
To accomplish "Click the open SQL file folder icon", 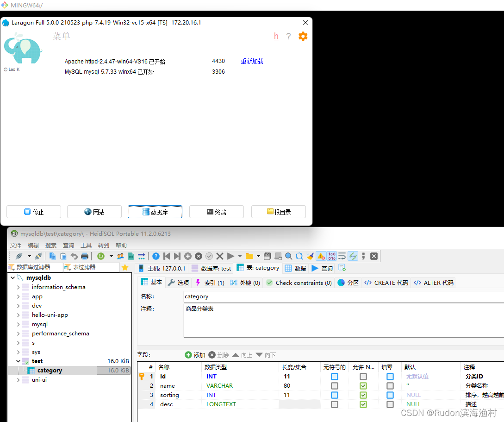I will point(249,256).
